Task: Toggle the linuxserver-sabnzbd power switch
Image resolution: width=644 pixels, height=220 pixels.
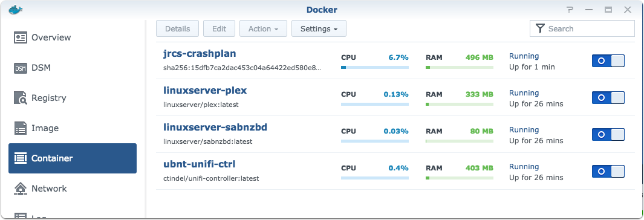Action: pos(608,135)
